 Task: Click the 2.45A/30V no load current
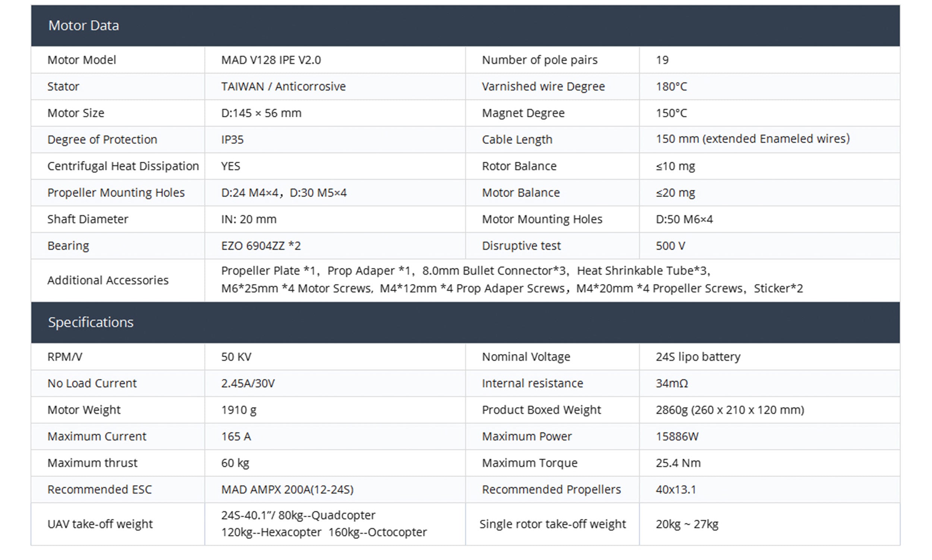[248, 383]
